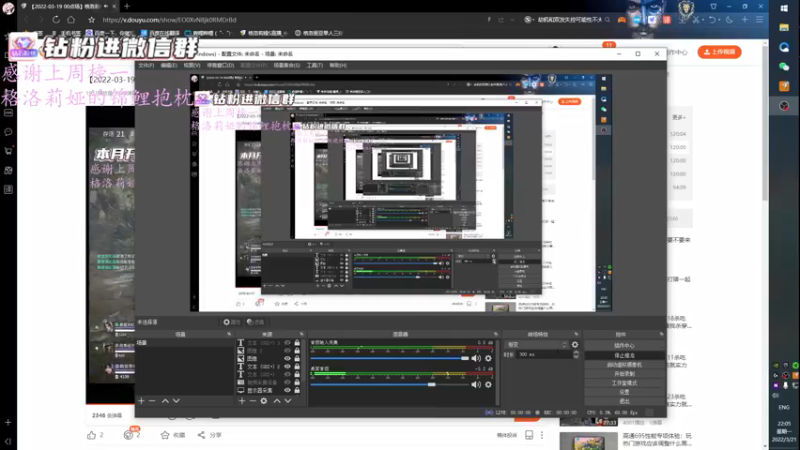Open WeChat from the Windows taskbar

click(784, 66)
